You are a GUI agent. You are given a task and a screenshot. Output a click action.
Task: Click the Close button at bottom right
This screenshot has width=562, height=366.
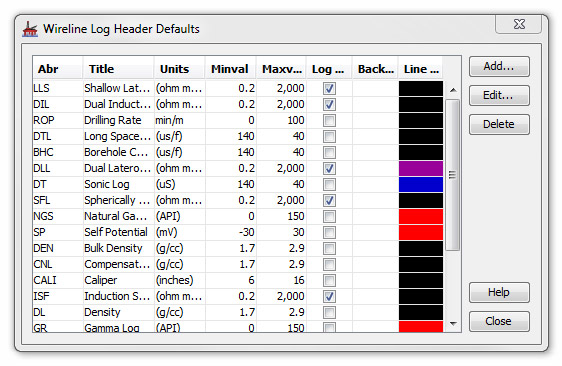[499, 321]
